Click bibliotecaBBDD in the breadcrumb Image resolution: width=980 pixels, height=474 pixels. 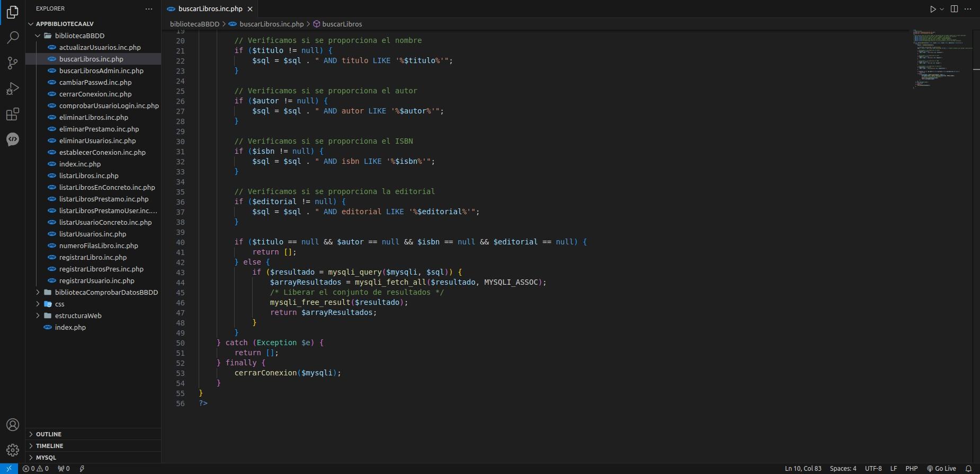tap(194, 24)
